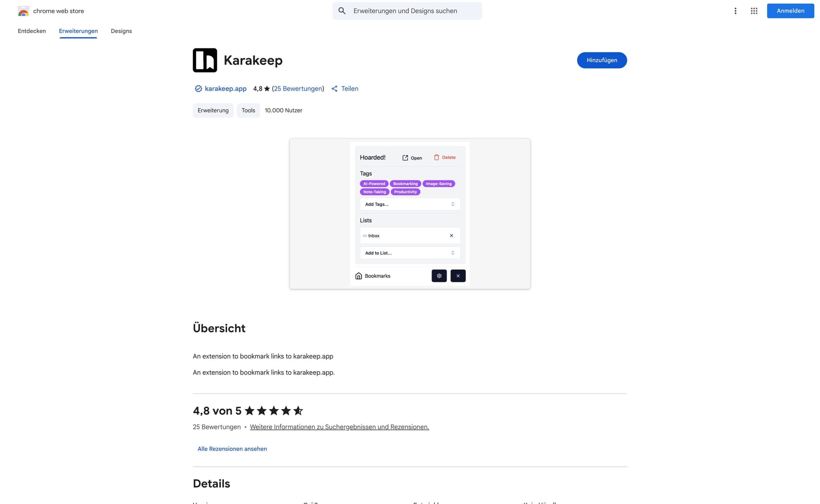Screen dimensions: 820x504
Task: Click the 10.000 Nutzer text
Action: [283, 110]
